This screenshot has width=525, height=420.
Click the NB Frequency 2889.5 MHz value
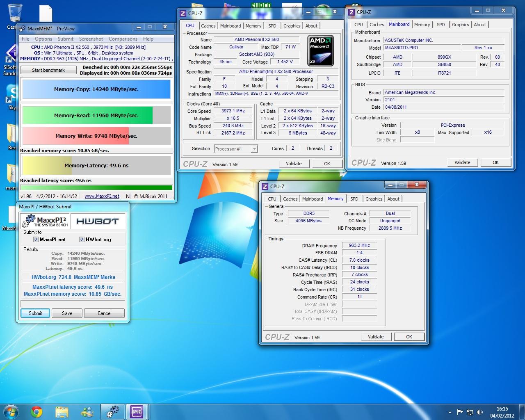(390, 228)
